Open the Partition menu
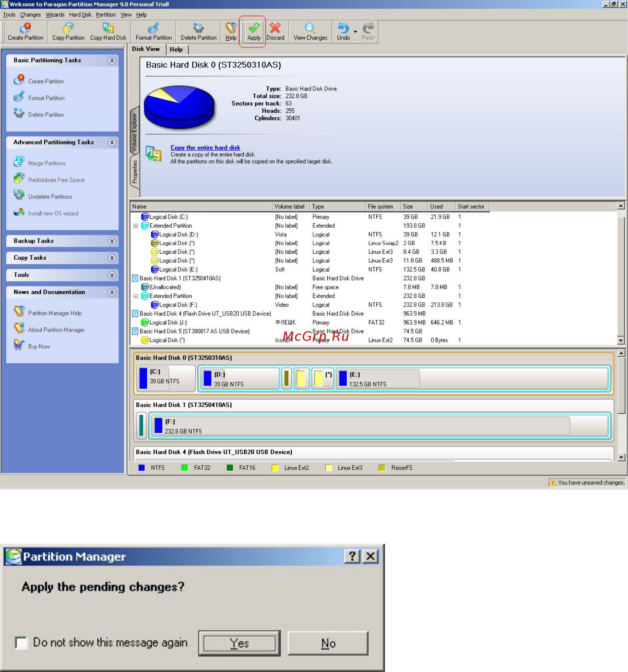The width and height of the screenshot is (628, 672). (x=106, y=15)
